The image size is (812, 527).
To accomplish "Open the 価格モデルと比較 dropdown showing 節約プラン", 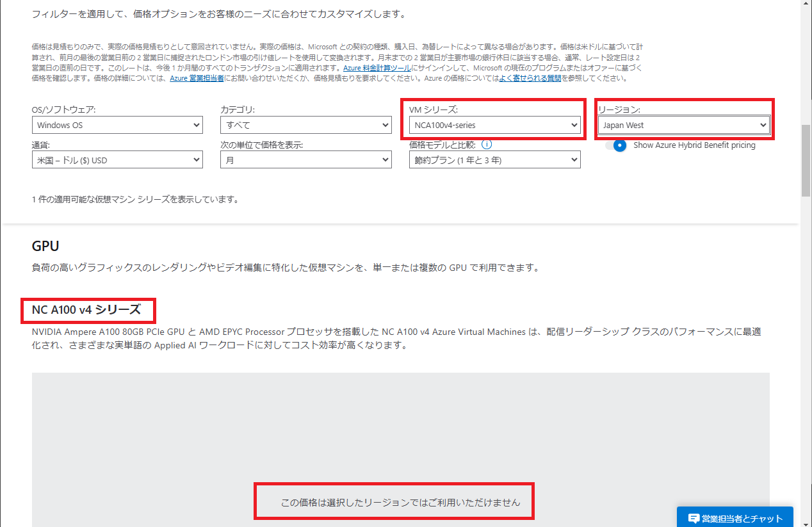I will 494,160.
